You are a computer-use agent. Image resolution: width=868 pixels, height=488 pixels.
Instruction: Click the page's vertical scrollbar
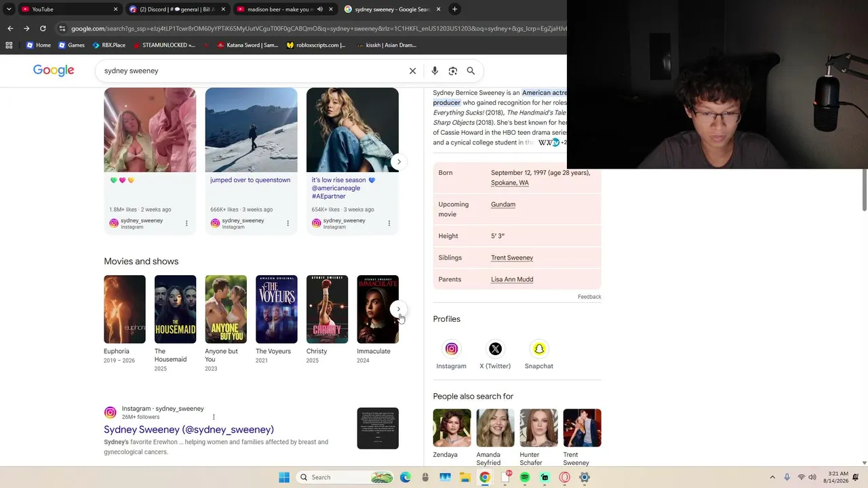click(x=864, y=190)
